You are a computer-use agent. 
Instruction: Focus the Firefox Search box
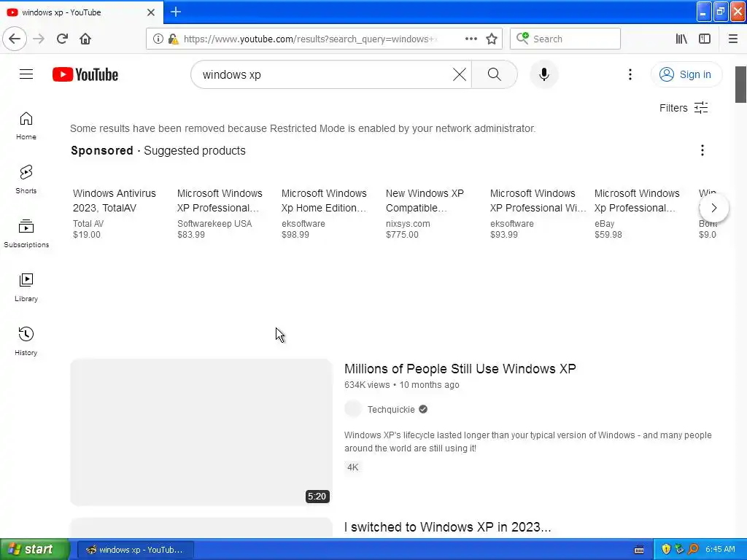[565, 39]
